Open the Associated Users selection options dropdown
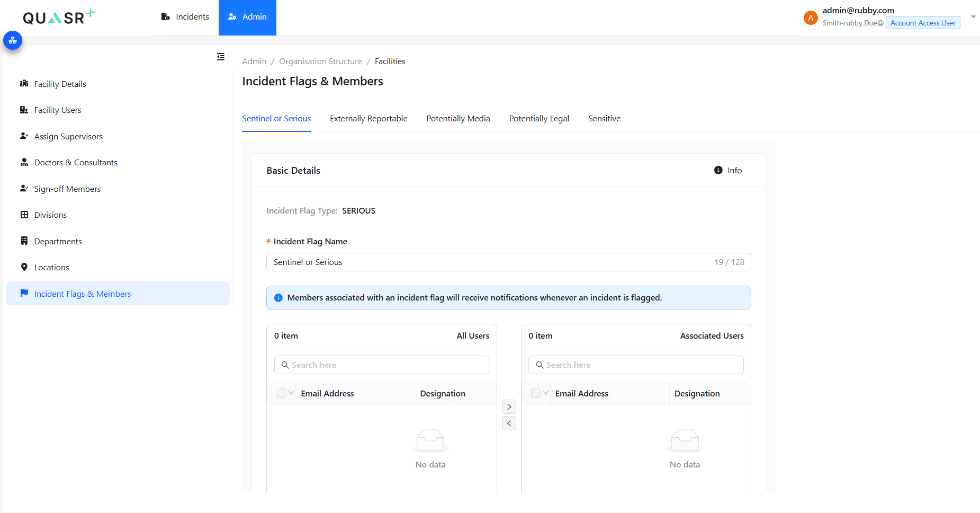980x513 pixels. tap(545, 393)
